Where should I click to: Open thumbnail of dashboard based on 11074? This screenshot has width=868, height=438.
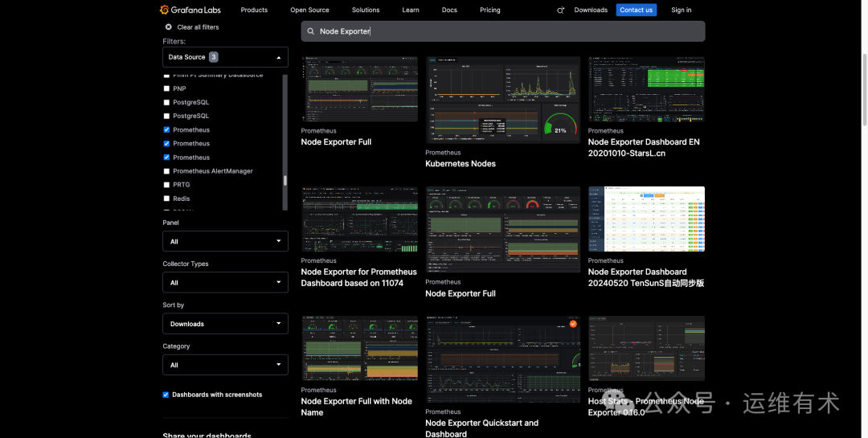(x=359, y=219)
